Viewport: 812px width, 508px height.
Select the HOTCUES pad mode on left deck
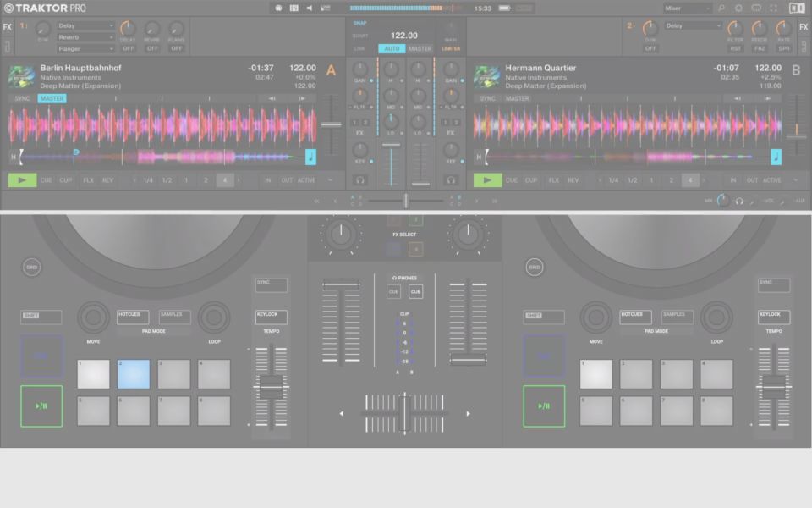click(x=133, y=317)
